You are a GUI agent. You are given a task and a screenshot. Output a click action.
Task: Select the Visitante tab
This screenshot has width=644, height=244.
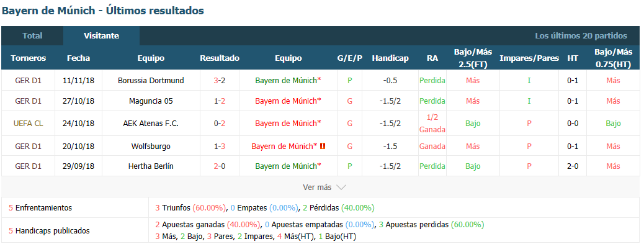tap(102, 36)
